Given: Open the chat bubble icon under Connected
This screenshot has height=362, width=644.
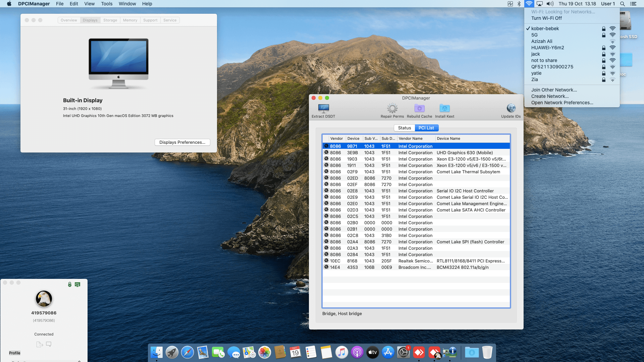Looking at the screenshot, I should point(49,344).
